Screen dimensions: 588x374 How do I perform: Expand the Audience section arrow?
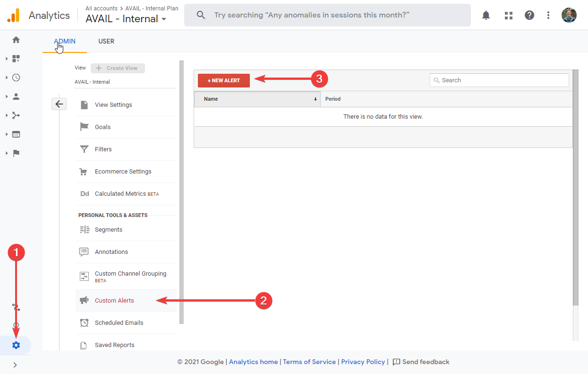click(x=7, y=96)
